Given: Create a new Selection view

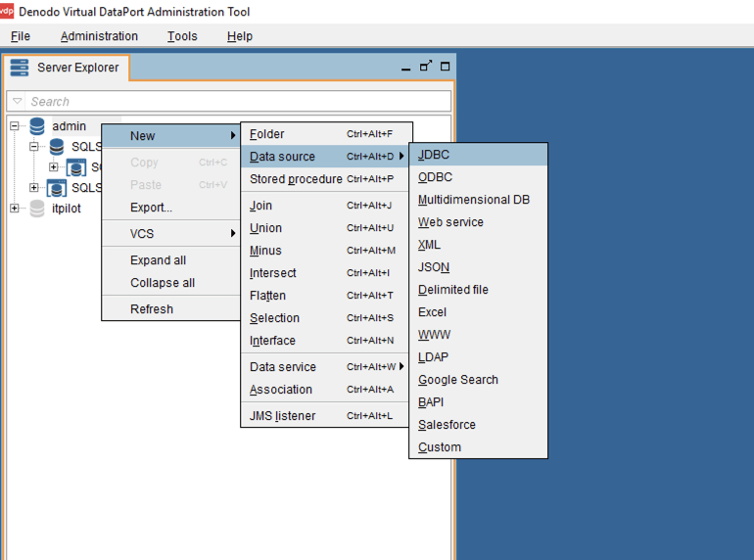Looking at the screenshot, I should [324, 318].
